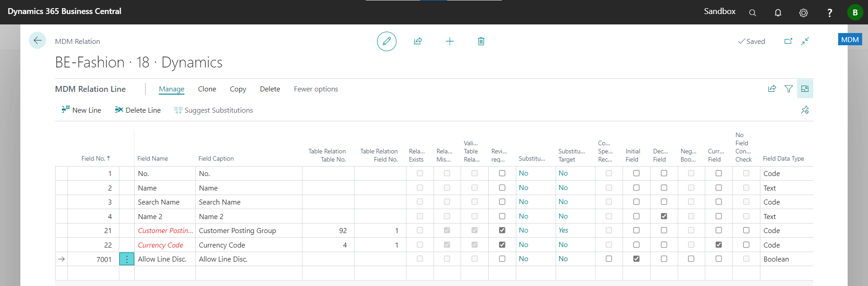Open Initial Field column header menu

tap(632, 155)
